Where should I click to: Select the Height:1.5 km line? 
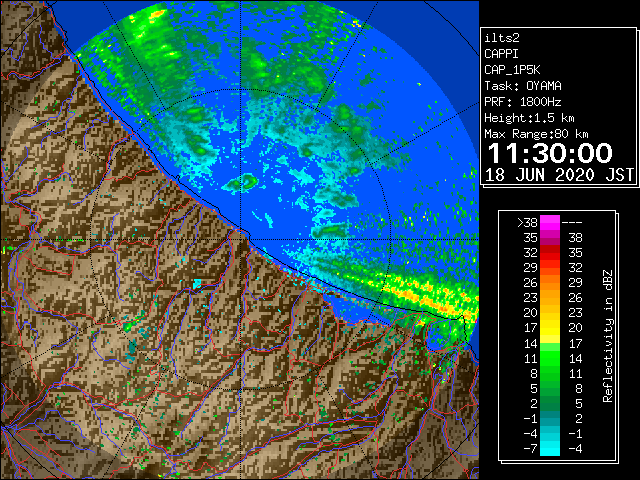coord(529,118)
